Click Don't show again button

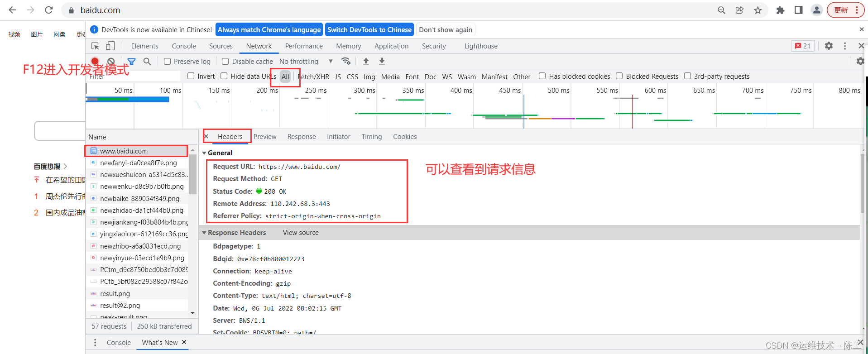tap(446, 29)
